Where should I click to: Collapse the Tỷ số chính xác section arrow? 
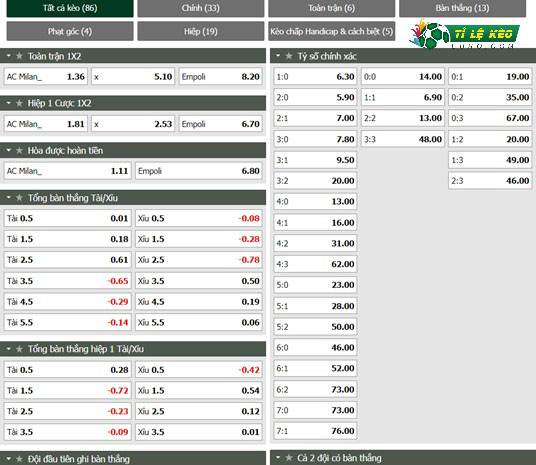[x=278, y=55]
